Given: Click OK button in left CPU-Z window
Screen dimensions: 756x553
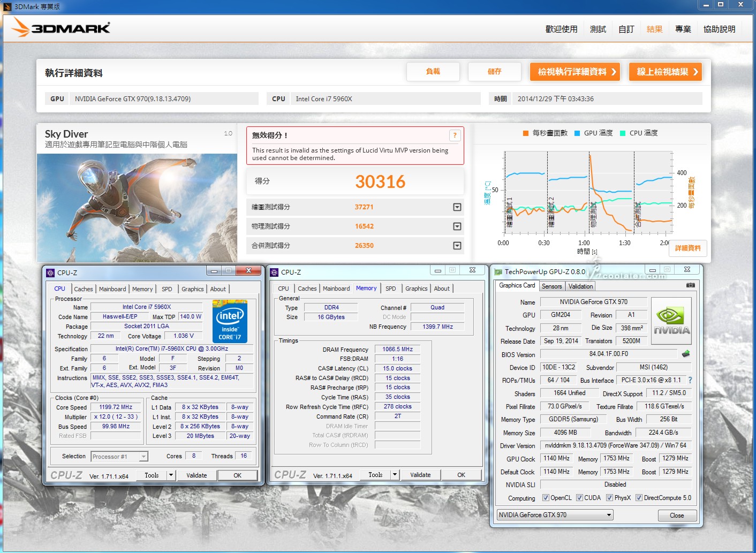Looking at the screenshot, I should [x=237, y=475].
